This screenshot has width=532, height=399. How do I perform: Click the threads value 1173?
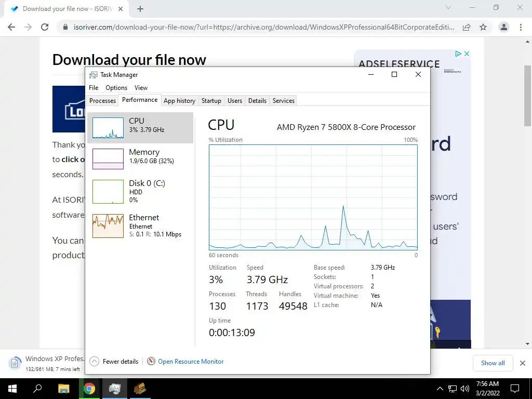tap(257, 306)
